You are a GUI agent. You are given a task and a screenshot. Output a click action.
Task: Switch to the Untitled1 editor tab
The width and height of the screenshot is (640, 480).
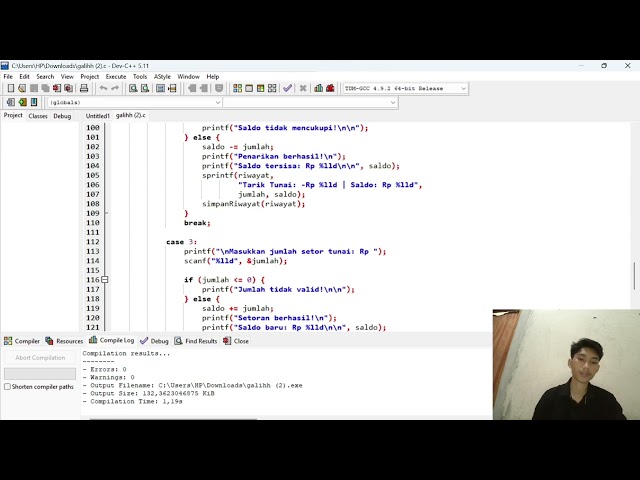pos(98,116)
